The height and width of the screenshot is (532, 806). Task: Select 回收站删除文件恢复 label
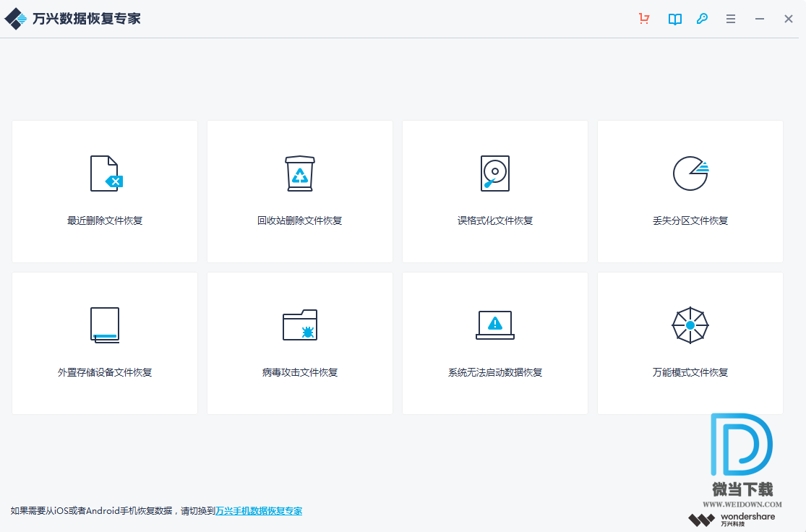[x=300, y=220]
